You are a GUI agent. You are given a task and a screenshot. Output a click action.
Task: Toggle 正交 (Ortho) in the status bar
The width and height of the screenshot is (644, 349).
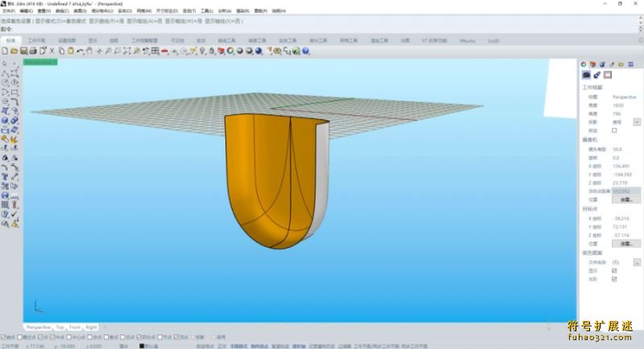[x=222, y=346]
